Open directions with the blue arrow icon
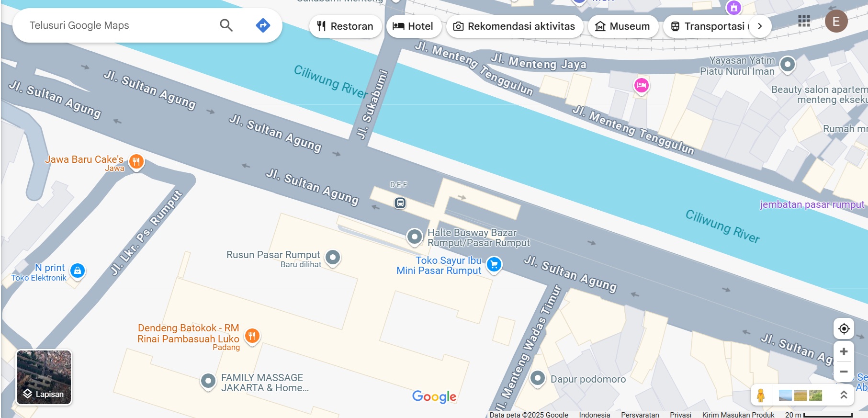The width and height of the screenshot is (868, 418). tap(263, 25)
